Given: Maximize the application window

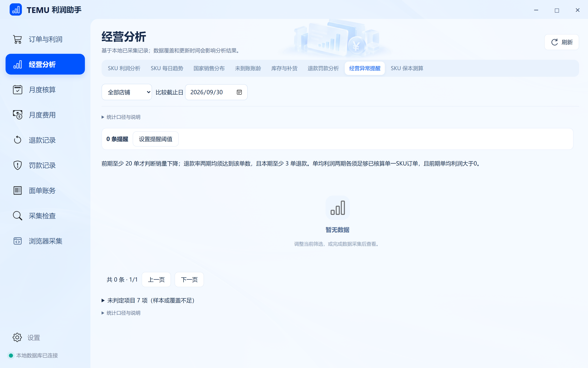Looking at the screenshot, I should click(x=557, y=10).
